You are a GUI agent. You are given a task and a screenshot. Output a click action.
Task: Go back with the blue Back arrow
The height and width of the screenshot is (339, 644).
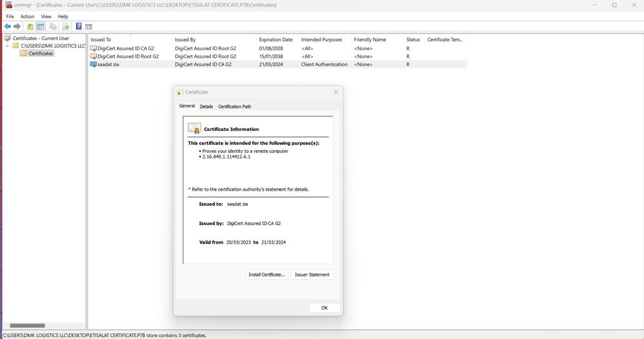(7, 26)
